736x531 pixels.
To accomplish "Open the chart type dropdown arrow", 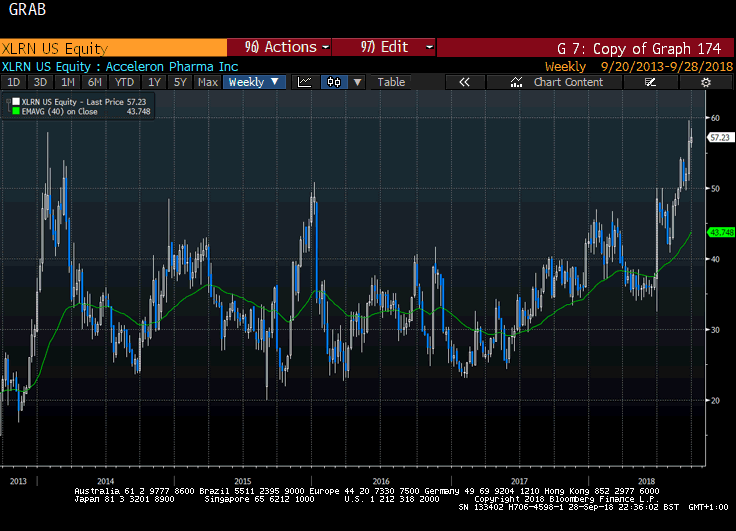I will 358,82.
